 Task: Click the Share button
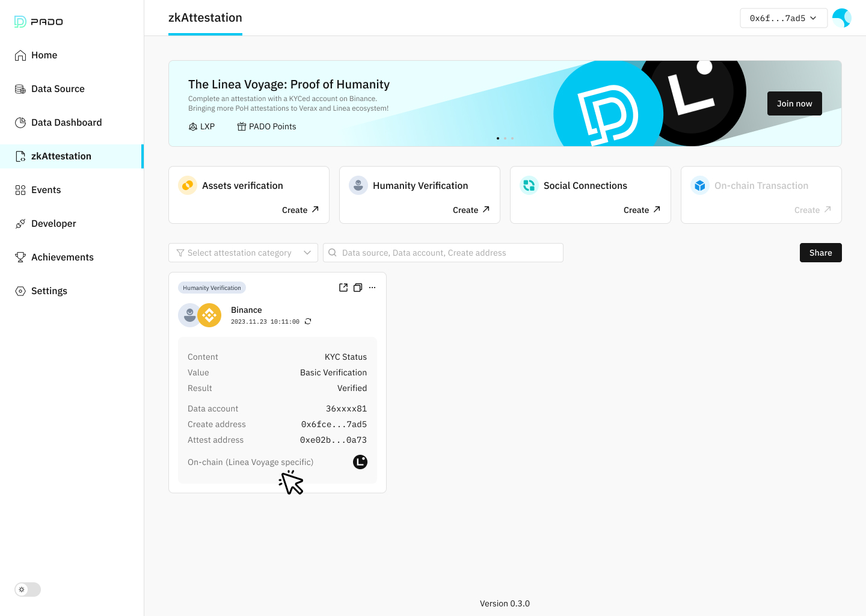[821, 253]
